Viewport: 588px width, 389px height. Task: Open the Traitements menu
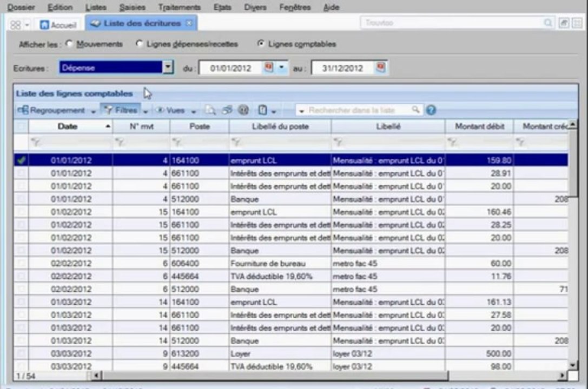tap(179, 7)
